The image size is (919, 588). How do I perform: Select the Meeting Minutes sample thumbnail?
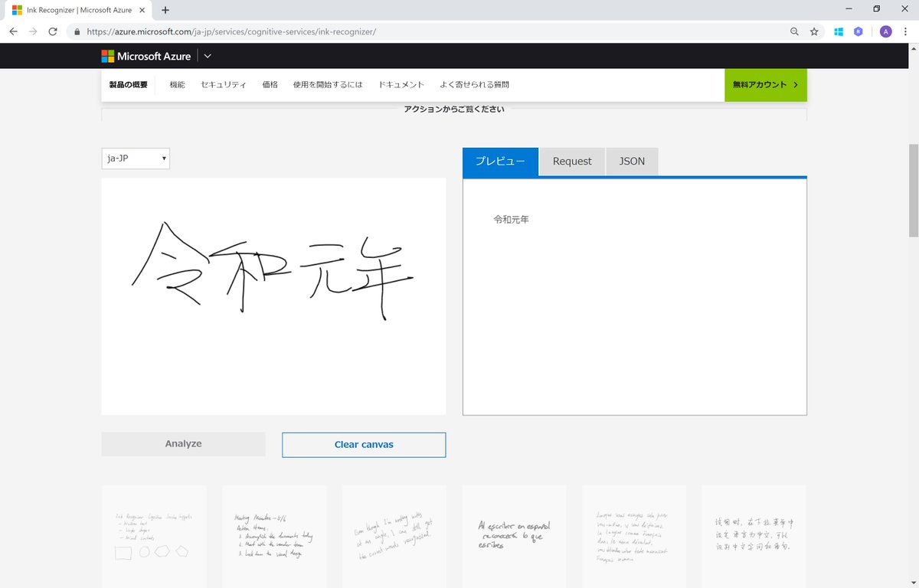(274, 536)
